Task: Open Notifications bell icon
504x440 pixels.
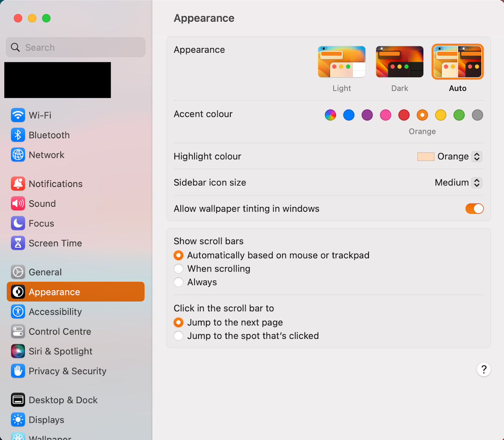Action: (18, 184)
